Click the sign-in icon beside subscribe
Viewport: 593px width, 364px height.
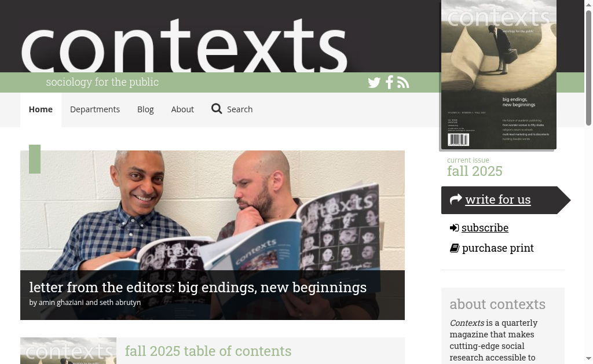(x=454, y=227)
